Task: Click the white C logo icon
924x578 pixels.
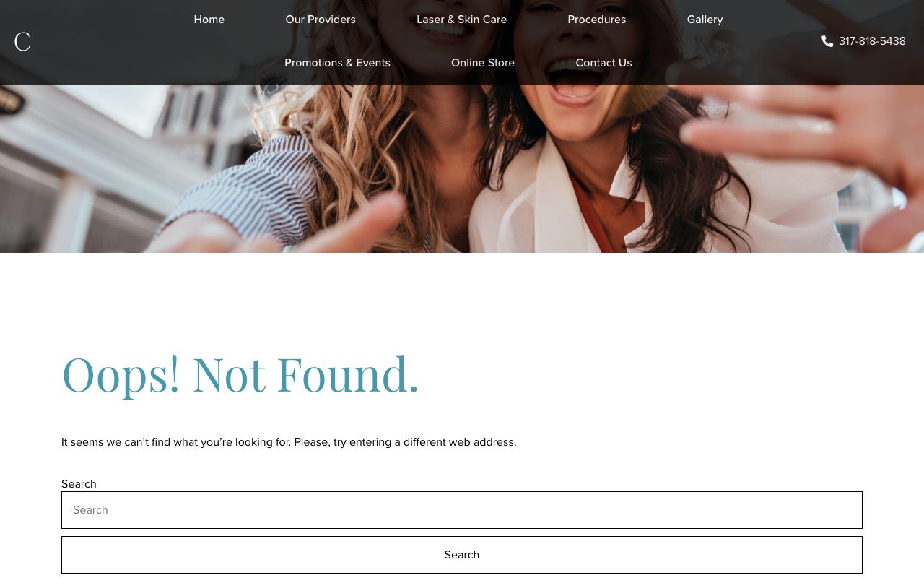Action: tap(22, 42)
